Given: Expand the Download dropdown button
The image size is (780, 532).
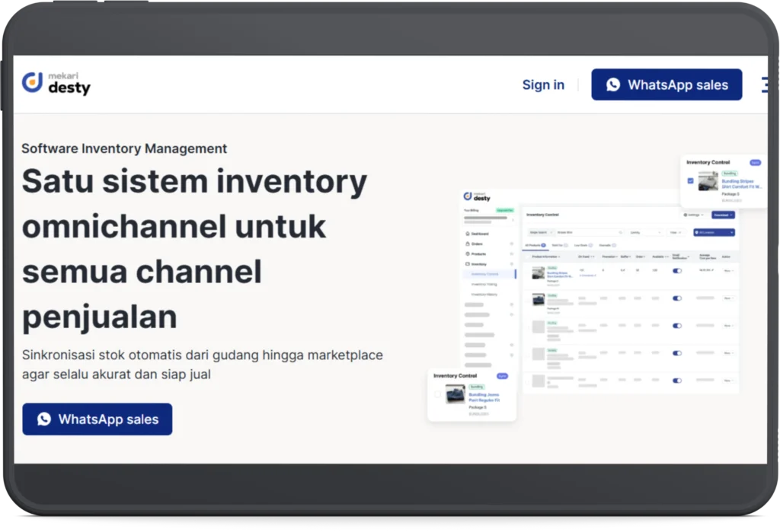Looking at the screenshot, I should point(723,215).
